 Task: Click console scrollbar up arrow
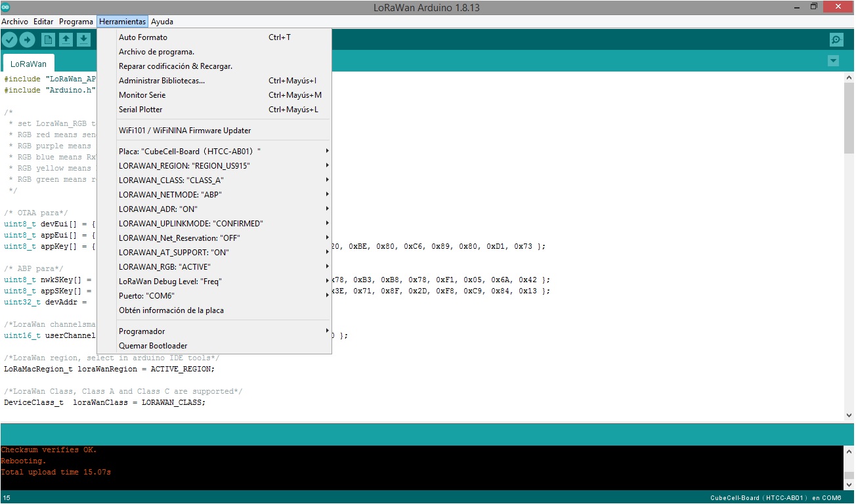pos(849,451)
